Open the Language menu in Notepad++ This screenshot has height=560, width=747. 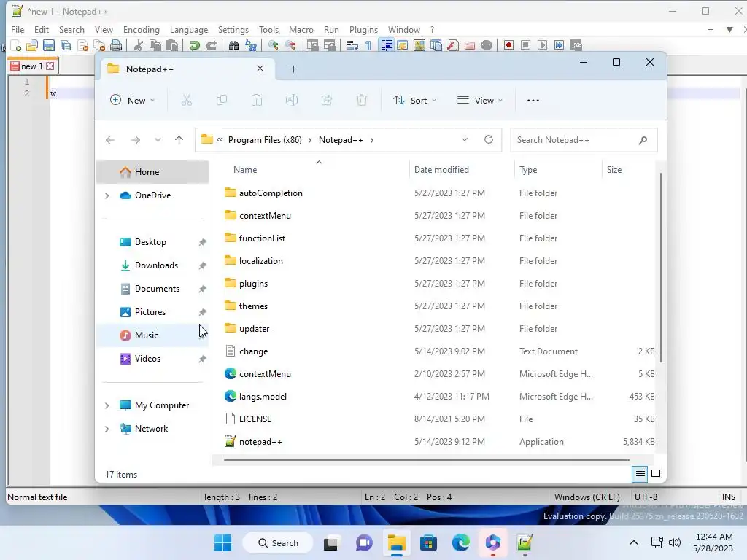189,29
